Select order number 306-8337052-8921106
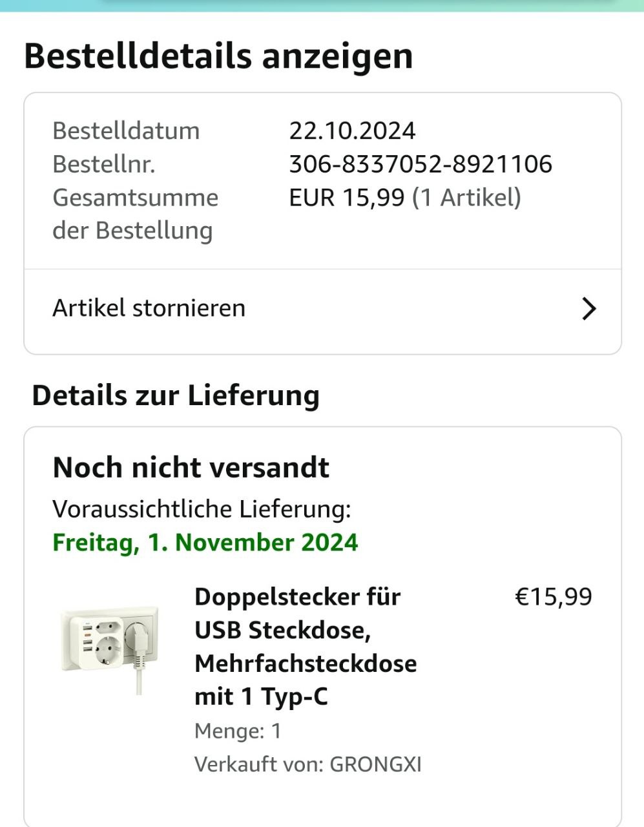Screen dimensions: 644x827 (x=420, y=164)
